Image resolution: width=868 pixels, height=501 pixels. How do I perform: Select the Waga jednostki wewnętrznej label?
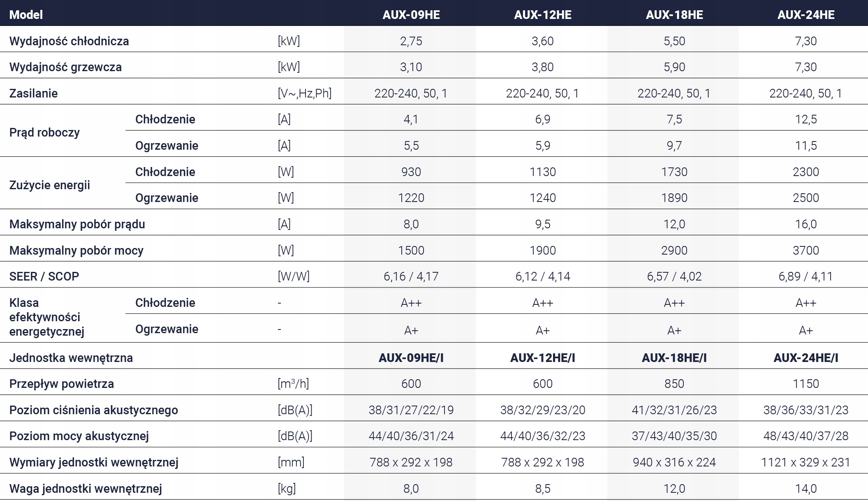coord(86,489)
